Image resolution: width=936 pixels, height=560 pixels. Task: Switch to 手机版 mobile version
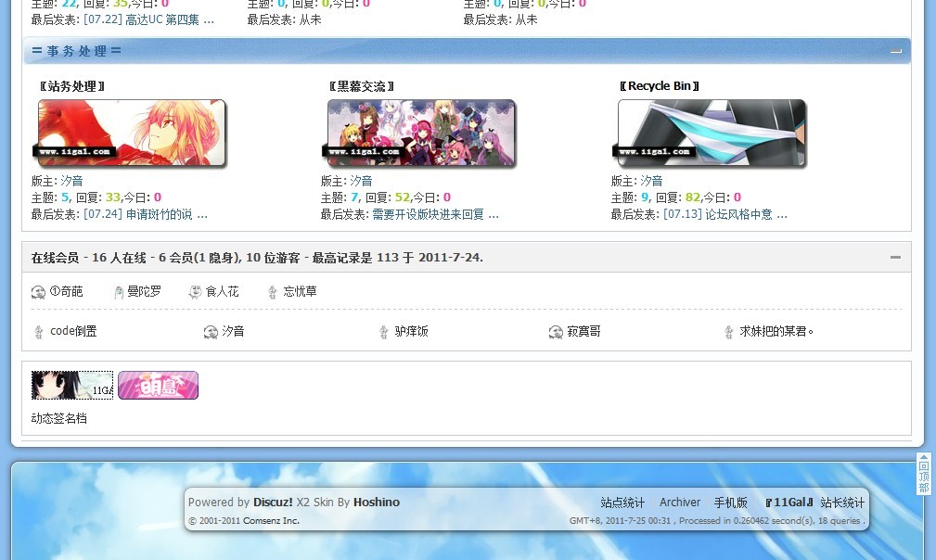(731, 503)
